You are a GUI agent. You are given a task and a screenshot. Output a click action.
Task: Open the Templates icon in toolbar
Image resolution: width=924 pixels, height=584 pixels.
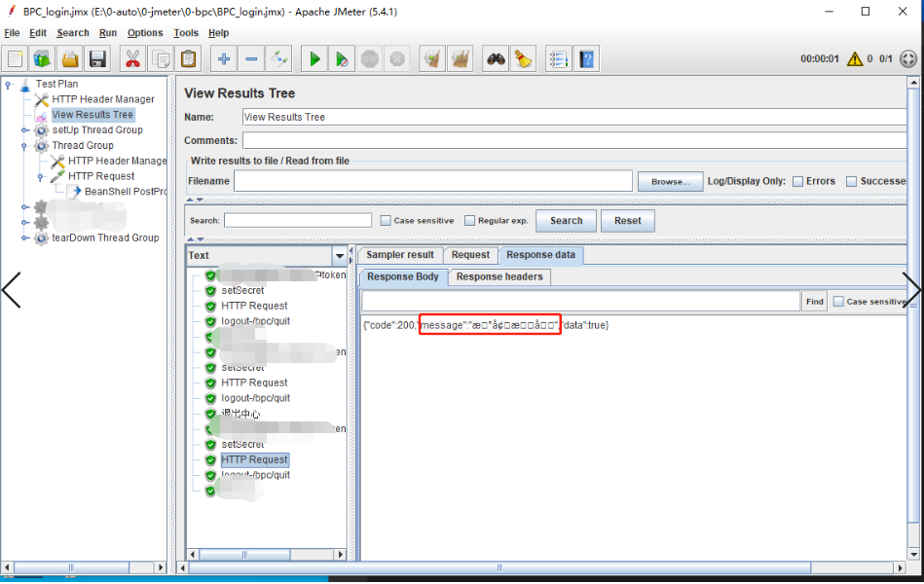pos(43,59)
